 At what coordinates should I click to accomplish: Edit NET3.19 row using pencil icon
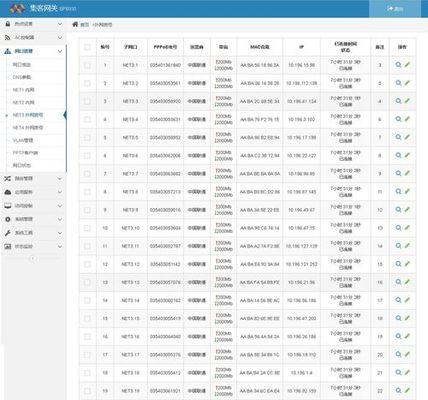coord(407,390)
